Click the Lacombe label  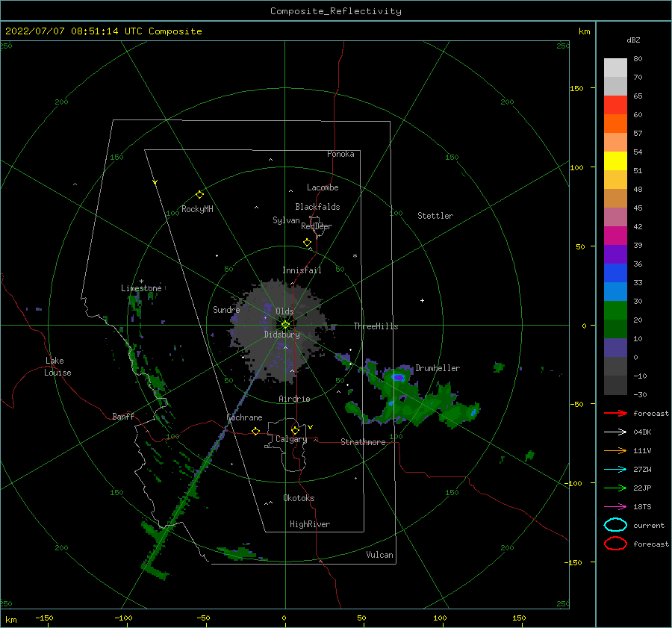323,187
